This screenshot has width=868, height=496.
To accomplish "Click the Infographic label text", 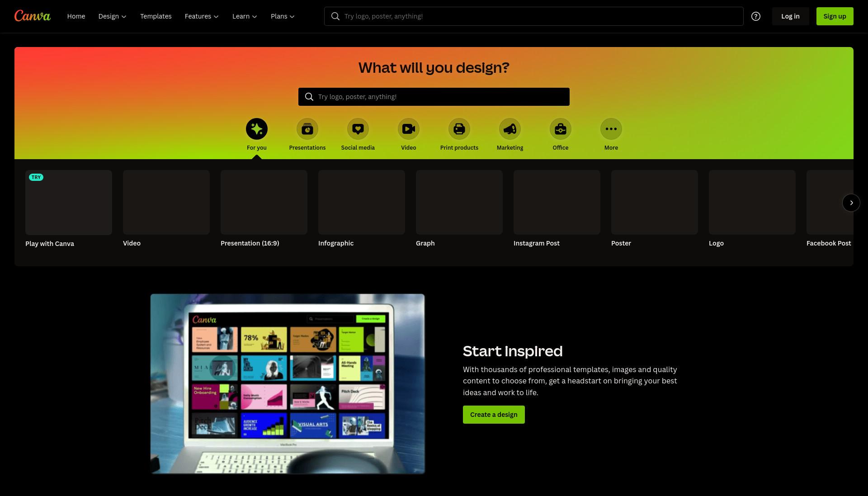I will pyautogui.click(x=336, y=243).
